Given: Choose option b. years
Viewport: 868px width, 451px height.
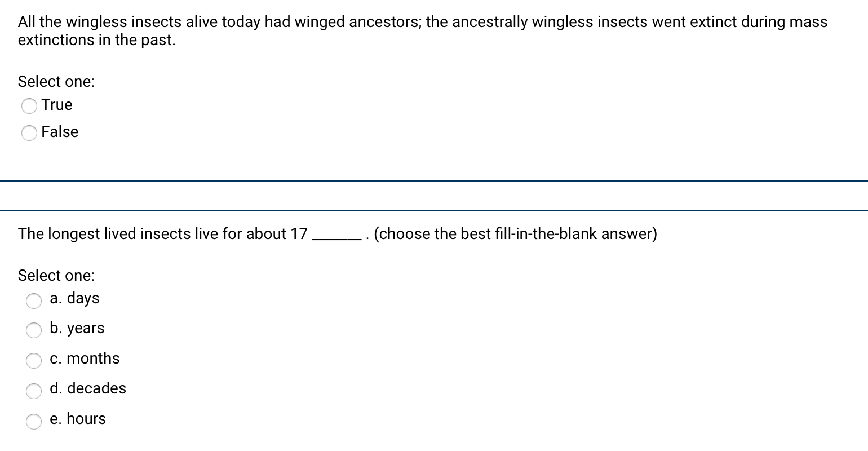Looking at the screenshot, I should tap(34, 331).
